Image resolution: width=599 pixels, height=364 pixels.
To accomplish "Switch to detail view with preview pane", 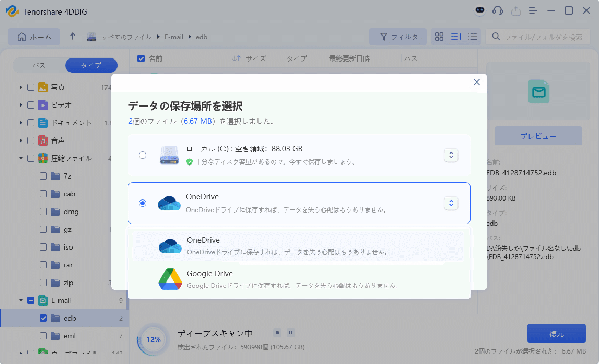I will pos(456,37).
